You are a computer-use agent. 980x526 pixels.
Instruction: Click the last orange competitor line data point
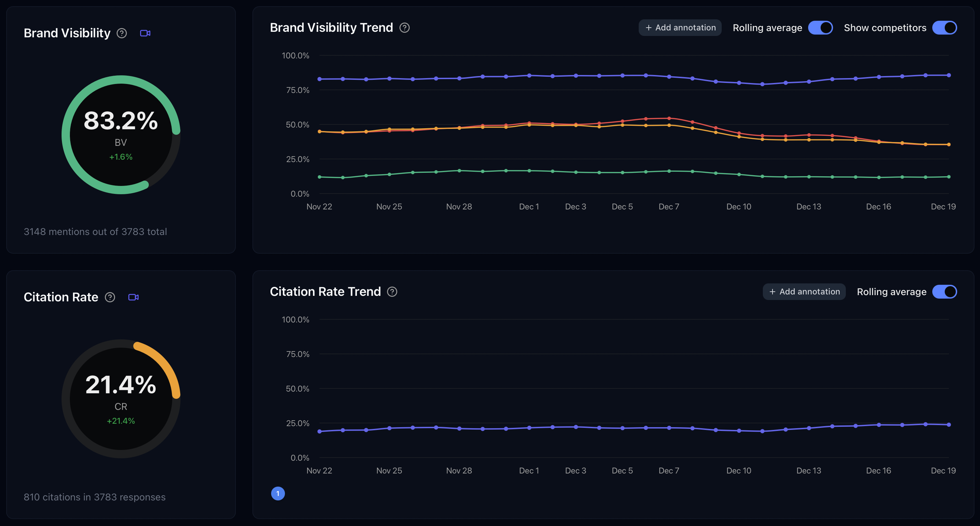949,144
